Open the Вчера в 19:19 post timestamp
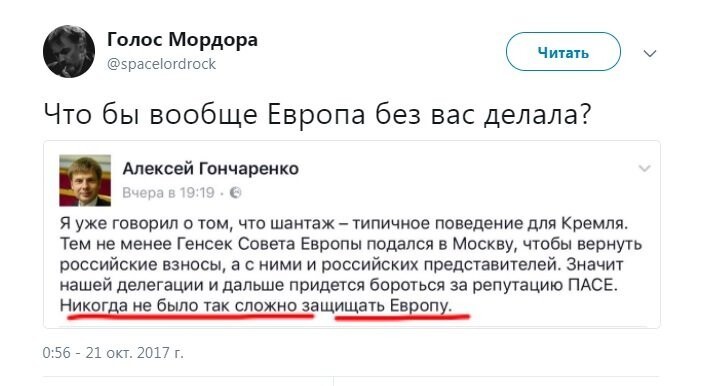 coord(168,193)
